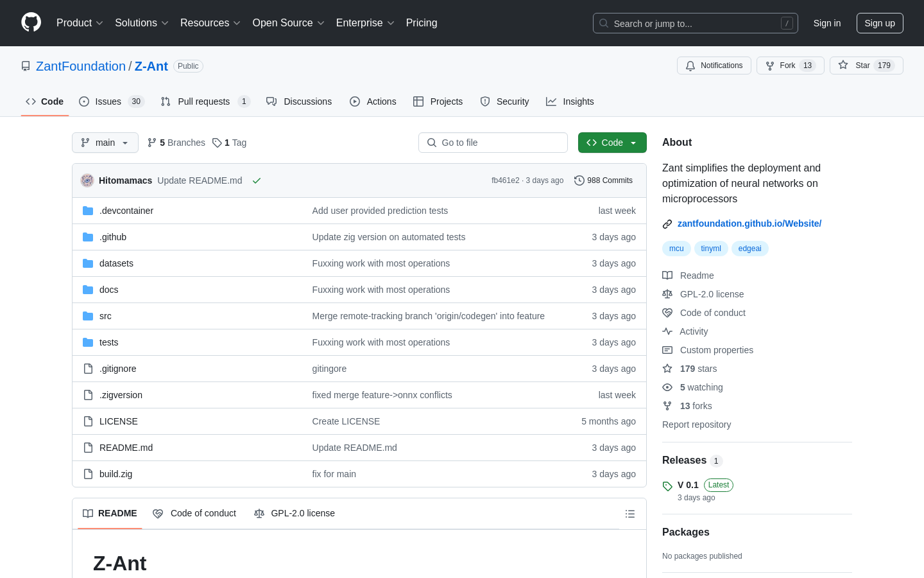
Task: Open the .zigversion file
Action: click(x=121, y=395)
